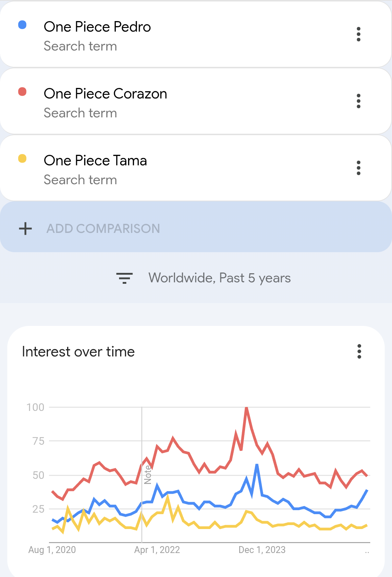Click the Interest over time heading
Viewport: 392px width, 577px height.
pyautogui.click(x=78, y=352)
